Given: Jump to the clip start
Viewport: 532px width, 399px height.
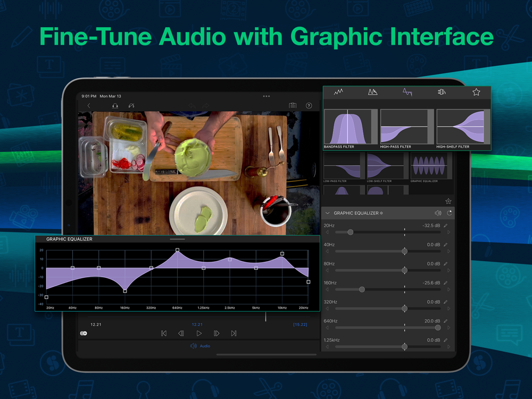Looking at the screenshot, I should [164, 334].
